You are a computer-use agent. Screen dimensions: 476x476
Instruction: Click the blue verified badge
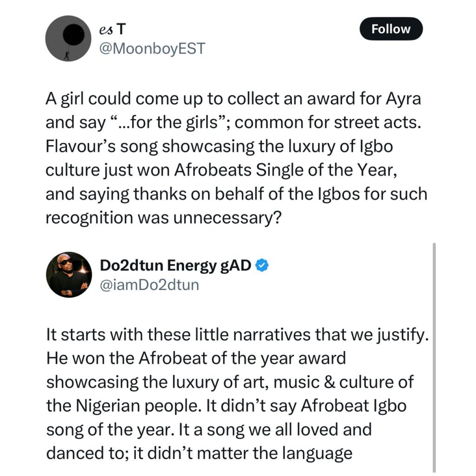[x=263, y=265]
